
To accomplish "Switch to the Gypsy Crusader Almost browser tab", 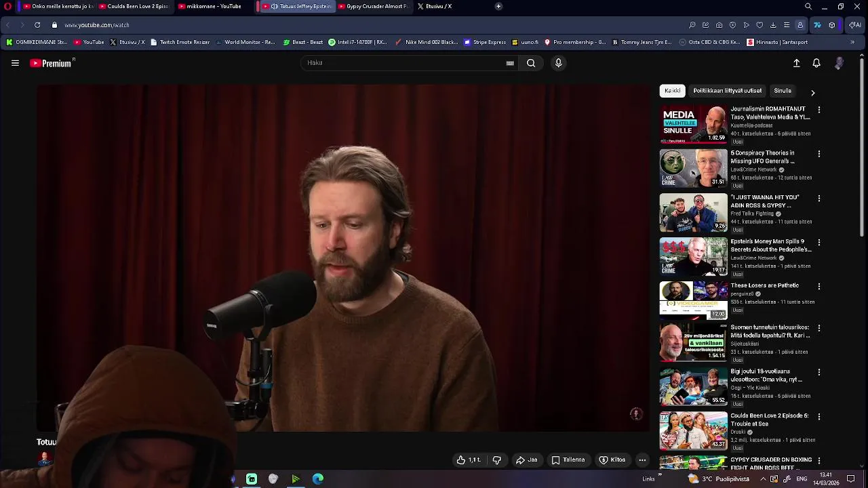I will coord(373,6).
